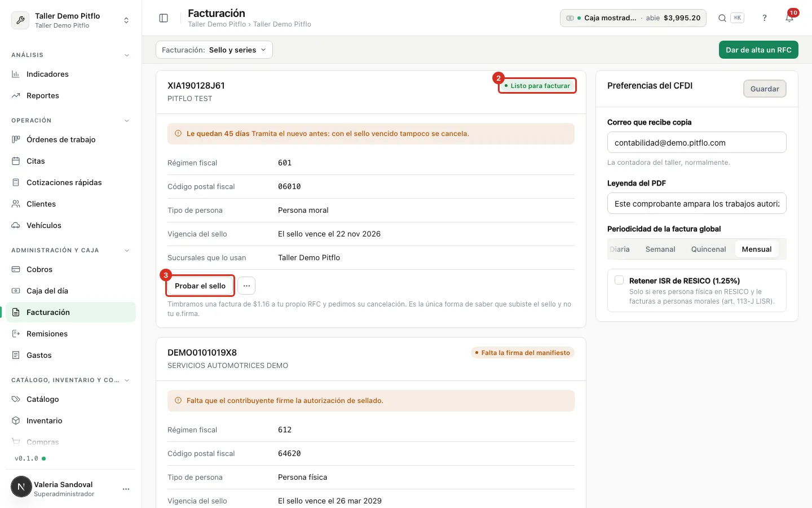
Task: Click the Reportes trend icon
Action: [16, 95]
